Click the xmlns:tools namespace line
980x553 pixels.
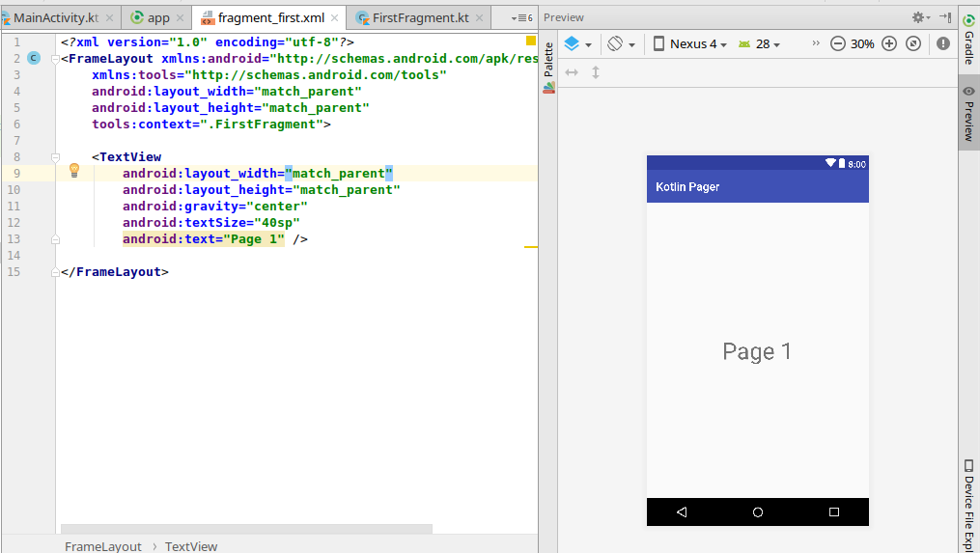click(x=269, y=75)
